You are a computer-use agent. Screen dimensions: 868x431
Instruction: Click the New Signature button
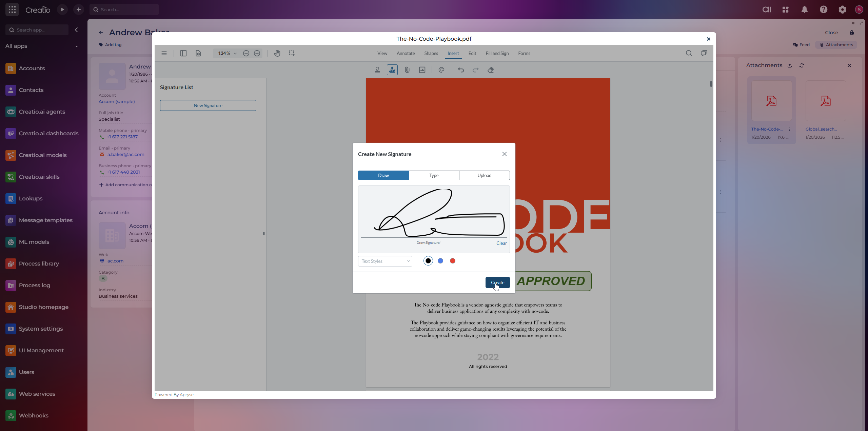pyautogui.click(x=208, y=105)
